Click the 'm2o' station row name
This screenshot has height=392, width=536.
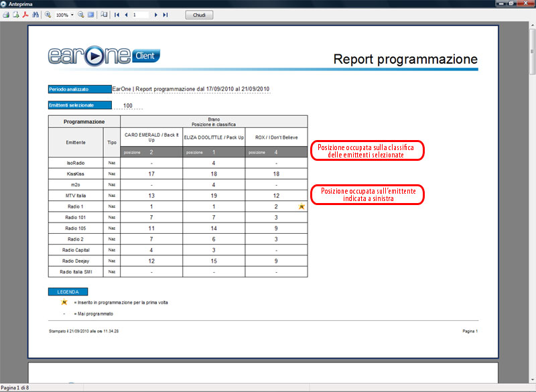click(76, 185)
